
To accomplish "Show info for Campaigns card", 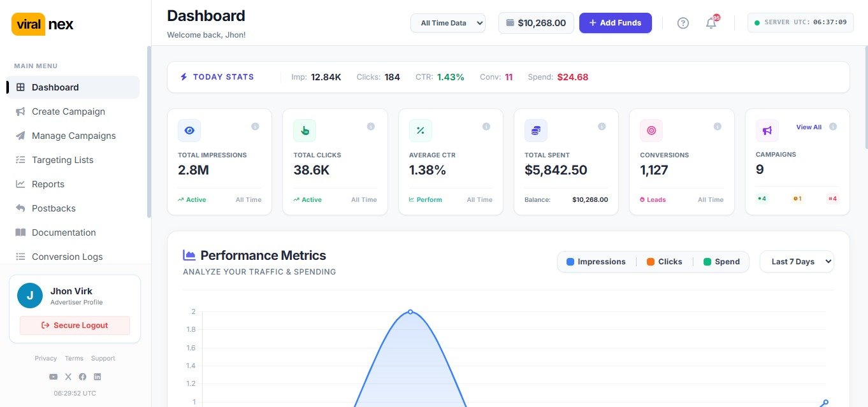I will click(x=833, y=127).
